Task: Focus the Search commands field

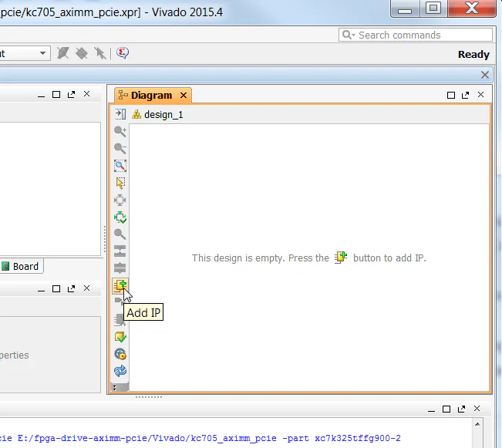Action: 415,35
